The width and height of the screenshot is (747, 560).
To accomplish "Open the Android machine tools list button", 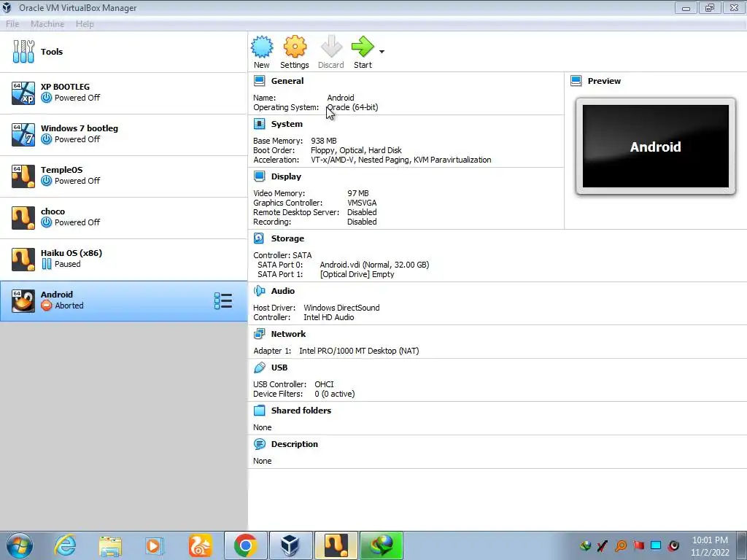I will click(x=223, y=301).
